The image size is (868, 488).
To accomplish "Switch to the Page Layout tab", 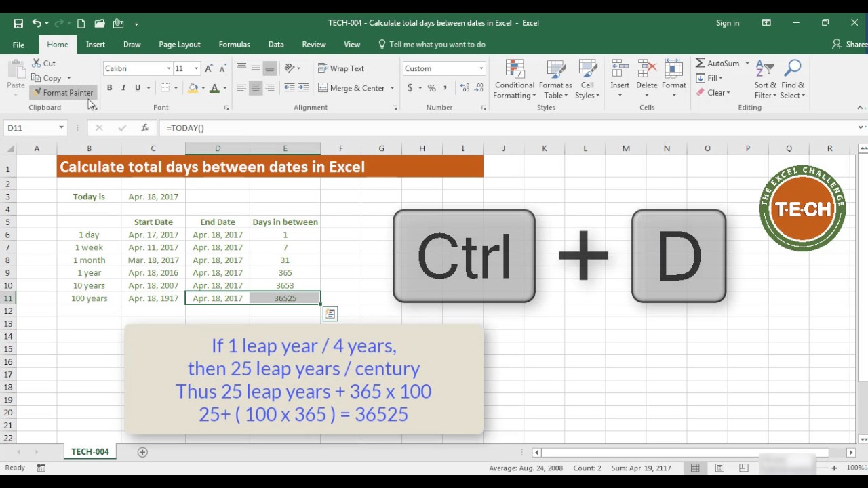I will coord(180,45).
